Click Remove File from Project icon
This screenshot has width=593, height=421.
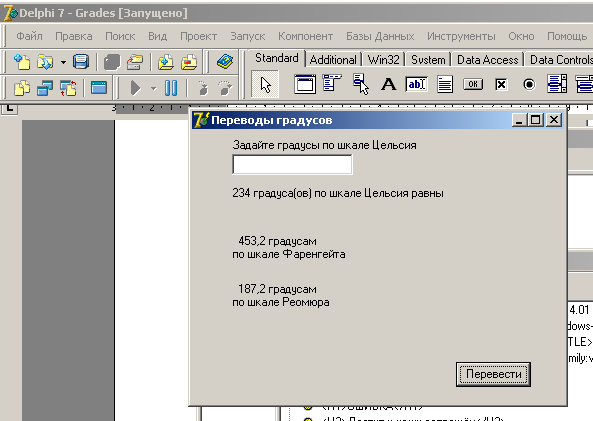click(189, 62)
